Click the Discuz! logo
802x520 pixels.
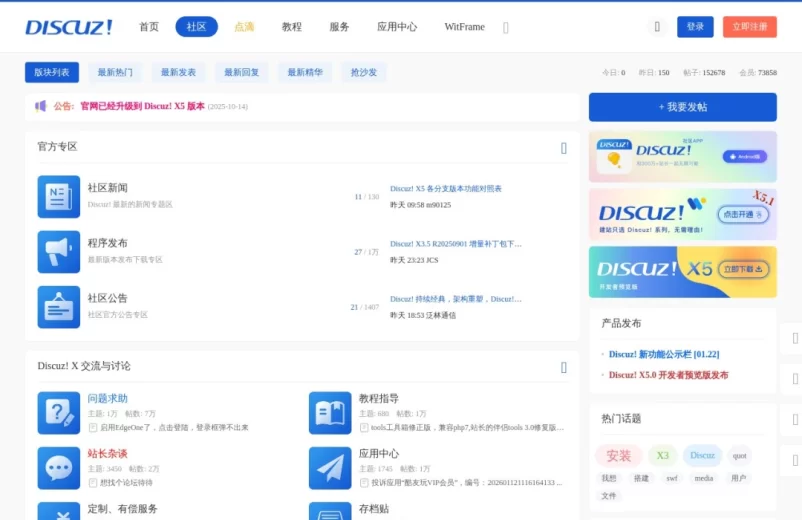69,27
